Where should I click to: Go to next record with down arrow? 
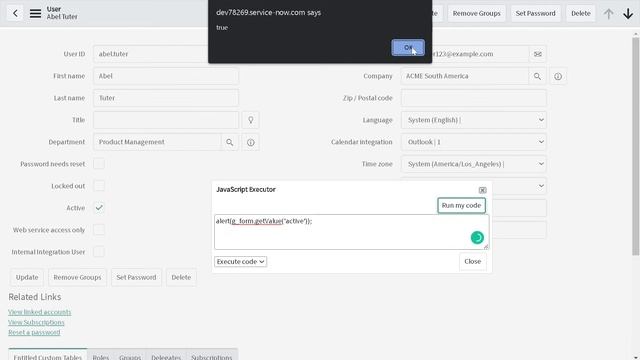pyautogui.click(x=628, y=13)
